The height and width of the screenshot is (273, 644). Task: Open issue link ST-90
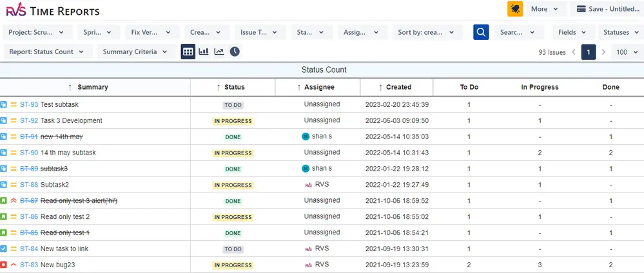tap(29, 153)
